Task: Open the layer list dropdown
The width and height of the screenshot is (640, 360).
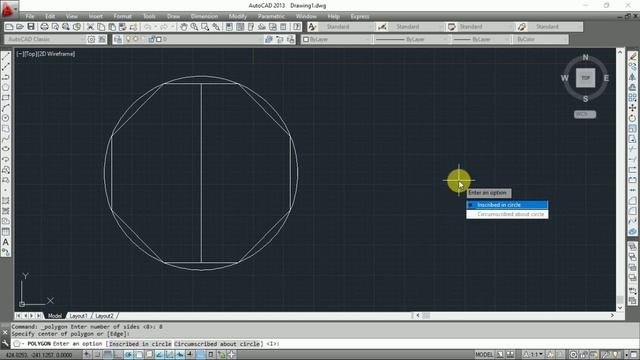Action: [x=193, y=39]
